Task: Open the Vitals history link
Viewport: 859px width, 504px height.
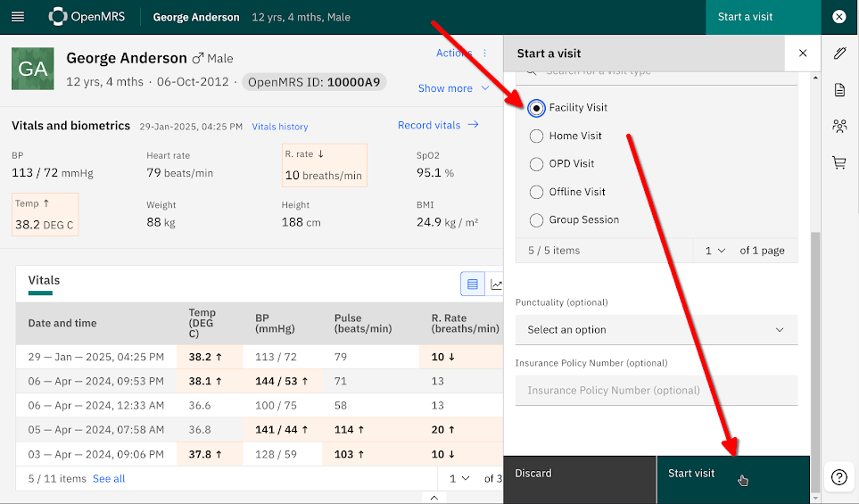Action: point(279,127)
